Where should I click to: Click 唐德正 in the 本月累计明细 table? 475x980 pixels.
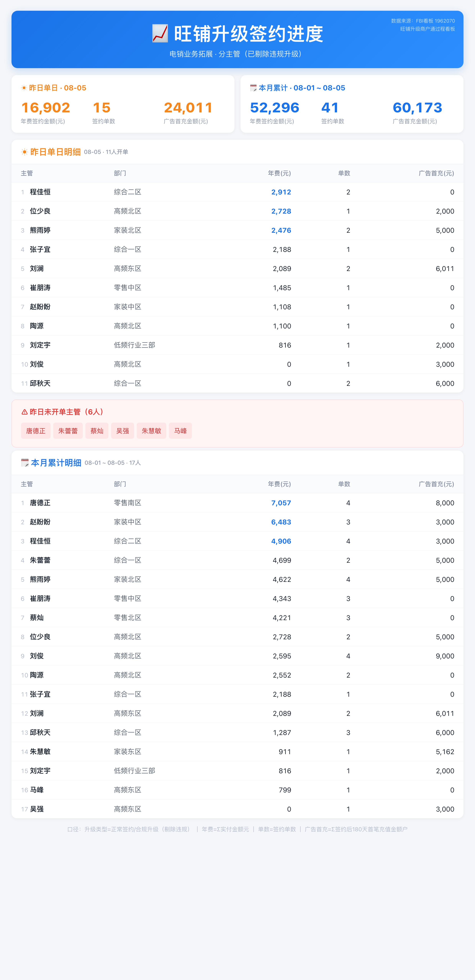point(40,503)
